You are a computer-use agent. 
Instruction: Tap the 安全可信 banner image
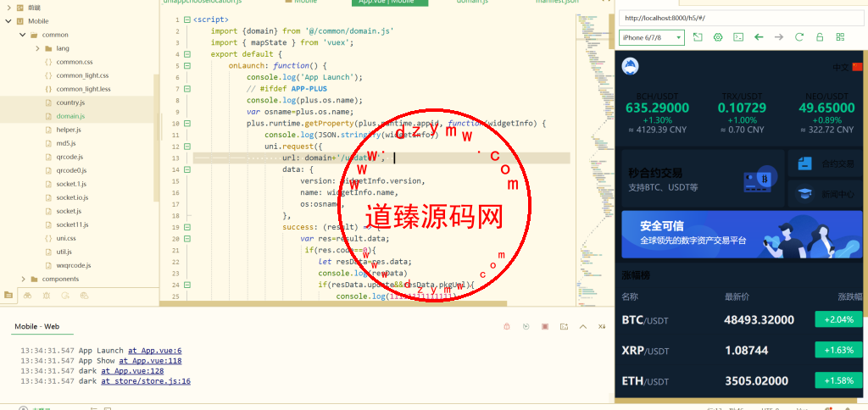click(742, 234)
